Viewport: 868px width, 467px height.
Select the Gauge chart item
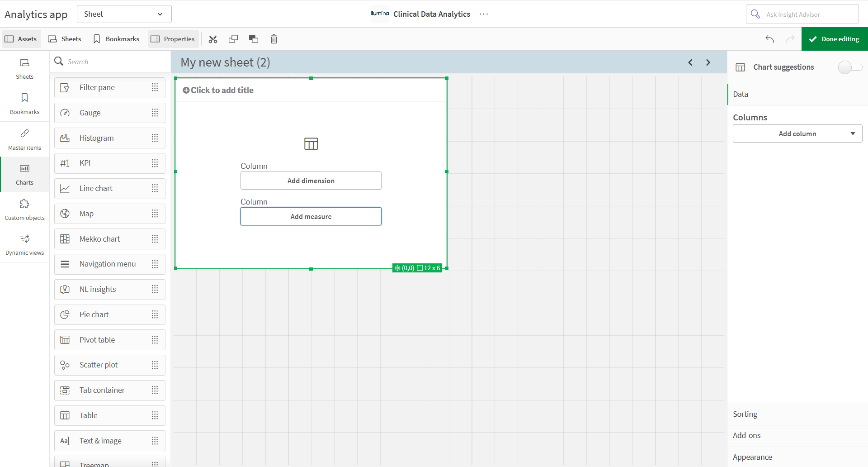coord(110,113)
